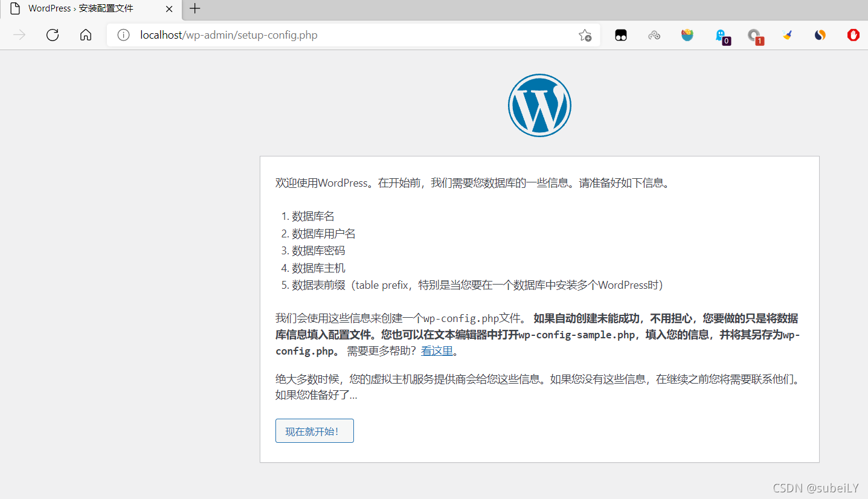Click the 数据库名 list item
Image resolution: width=868 pixels, height=499 pixels.
click(313, 216)
